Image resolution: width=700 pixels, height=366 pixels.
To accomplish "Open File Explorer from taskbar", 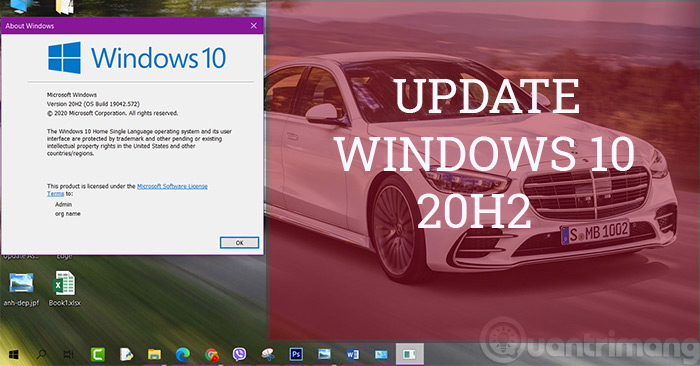I will (154, 355).
